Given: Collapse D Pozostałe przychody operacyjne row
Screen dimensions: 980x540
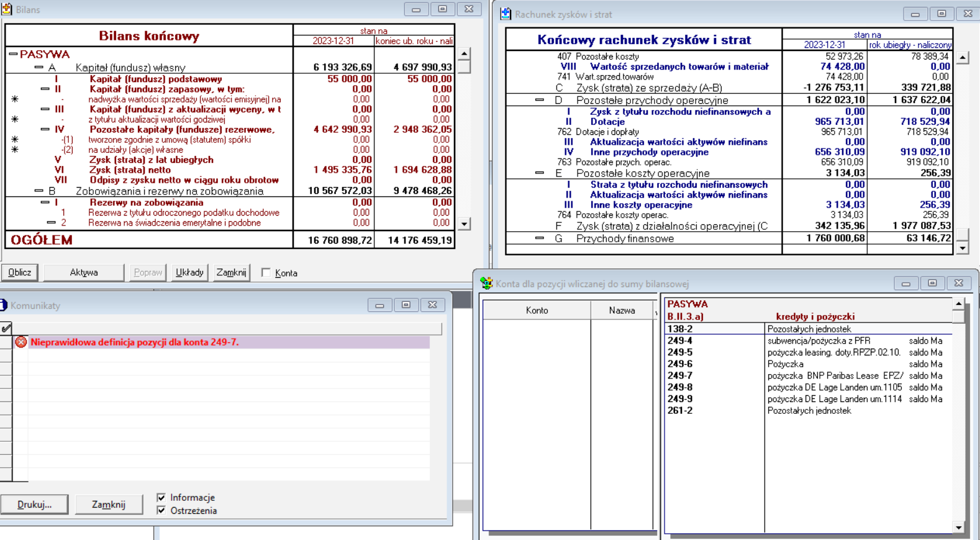Looking at the screenshot, I should pyautogui.click(x=539, y=100).
